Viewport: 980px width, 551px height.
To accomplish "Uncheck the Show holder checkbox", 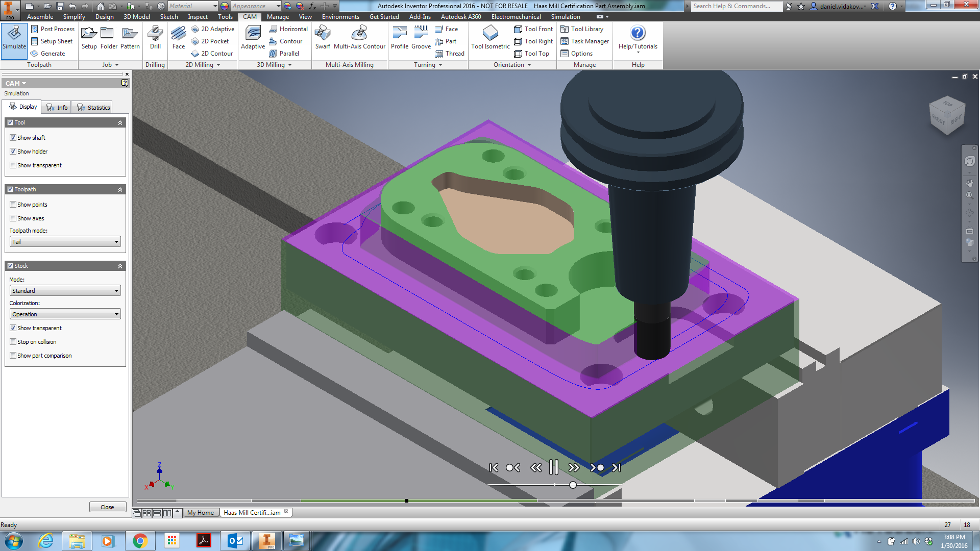I will [x=13, y=152].
